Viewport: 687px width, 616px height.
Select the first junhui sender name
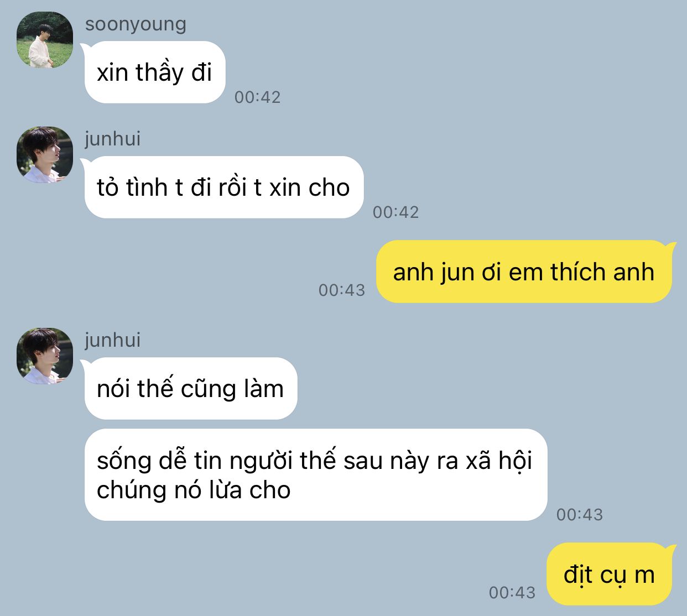coord(113,139)
